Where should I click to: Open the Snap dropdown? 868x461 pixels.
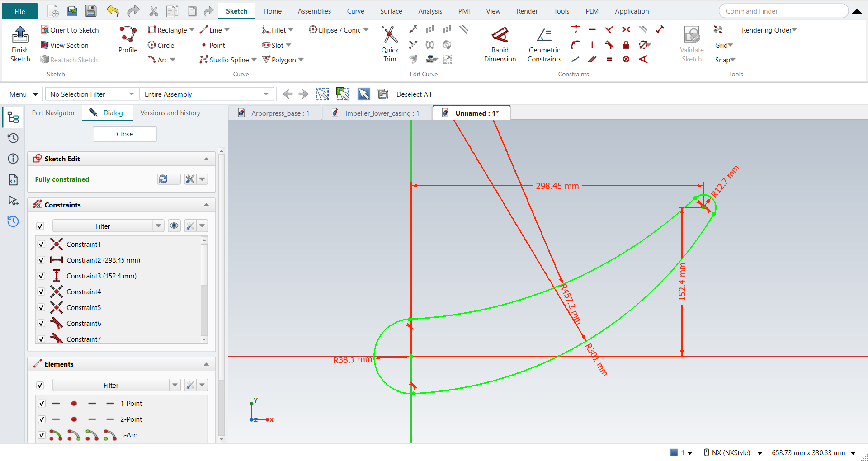(725, 60)
